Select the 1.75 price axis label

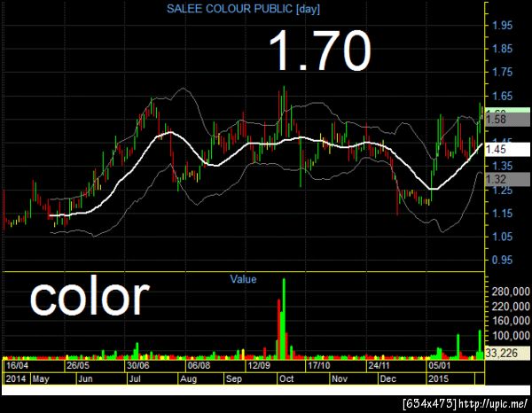tap(503, 72)
